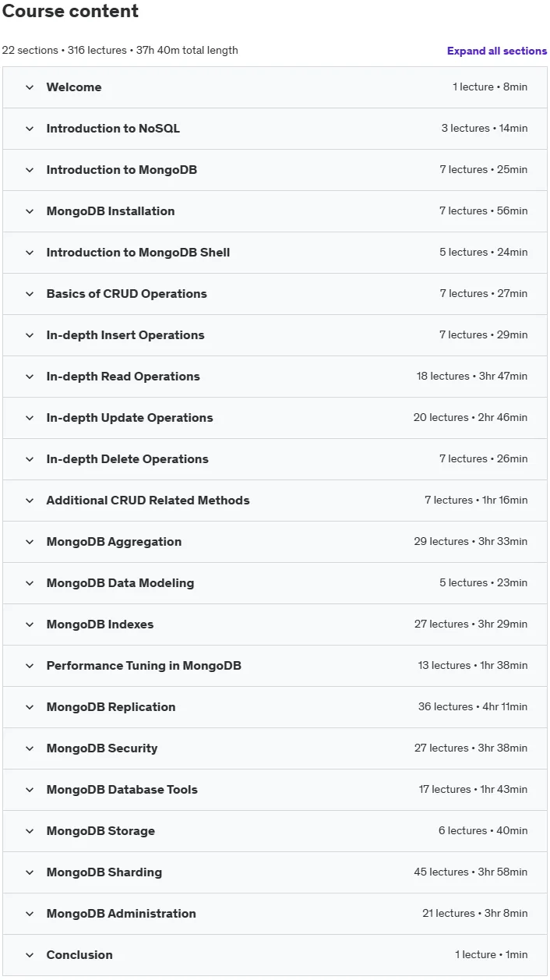Click the MongoDB Indexes chevron icon
This screenshot has height=980, width=550.
30,624
